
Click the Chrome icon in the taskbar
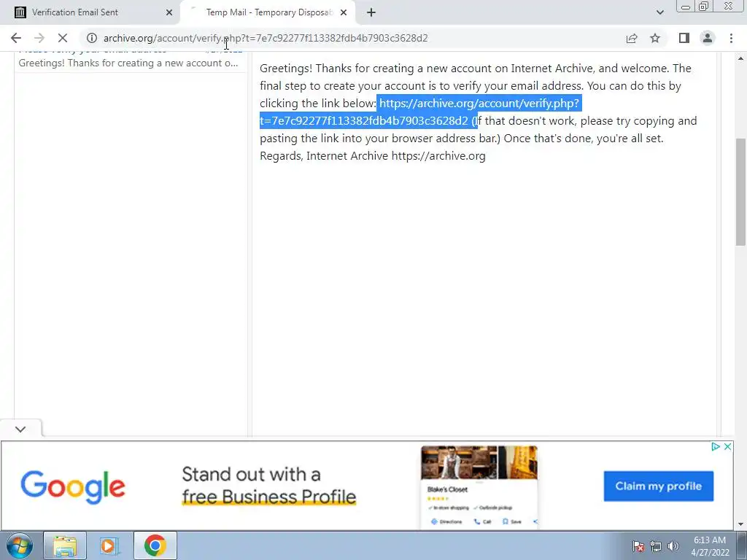pos(155,545)
